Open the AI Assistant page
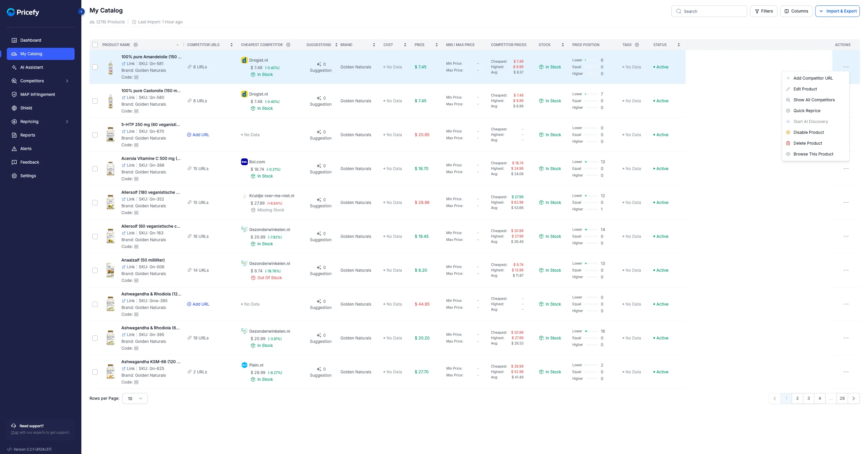The height and width of the screenshot is (454, 868). click(x=41, y=67)
